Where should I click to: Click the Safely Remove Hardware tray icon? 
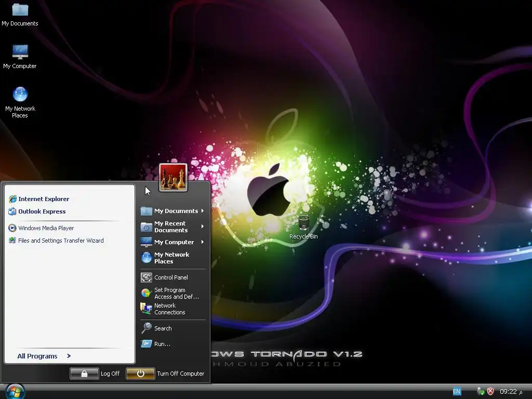[x=481, y=392]
